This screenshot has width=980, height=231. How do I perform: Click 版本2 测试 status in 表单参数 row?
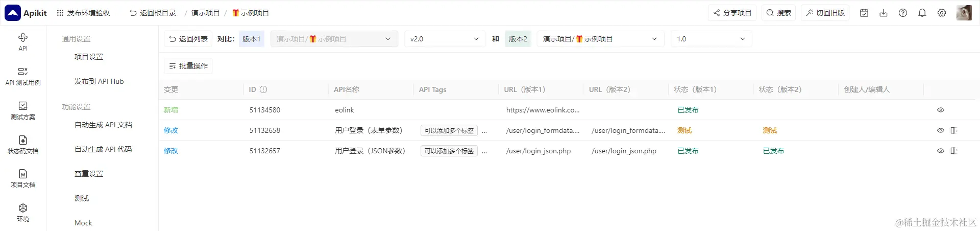click(x=770, y=130)
